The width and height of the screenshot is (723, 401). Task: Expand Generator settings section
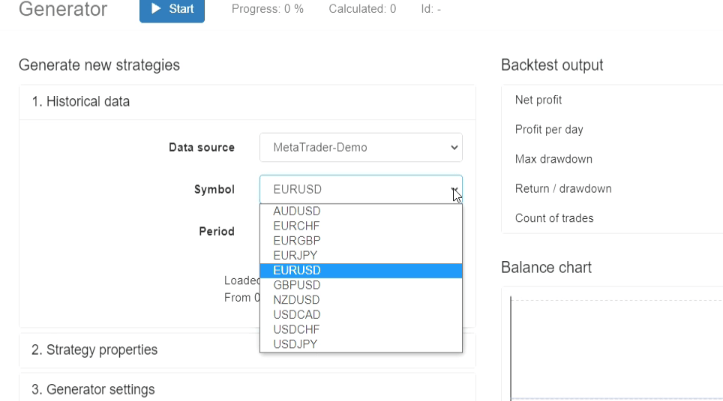click(93, 389)
